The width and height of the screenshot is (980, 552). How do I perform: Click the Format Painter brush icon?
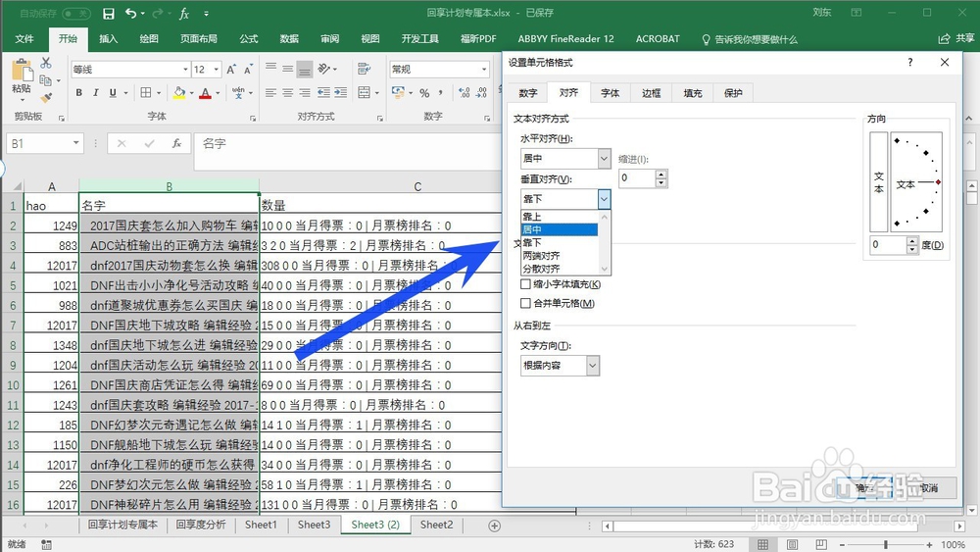(46, 97)
